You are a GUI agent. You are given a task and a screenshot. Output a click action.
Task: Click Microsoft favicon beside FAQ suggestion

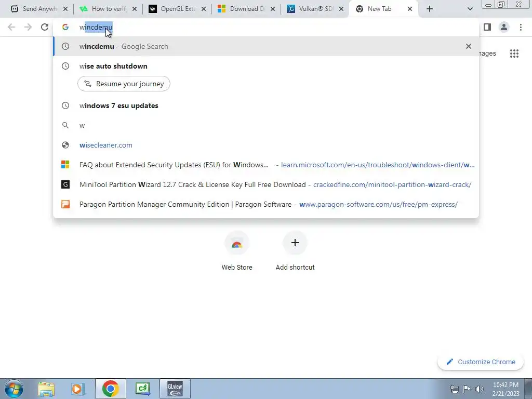point(65,165)
